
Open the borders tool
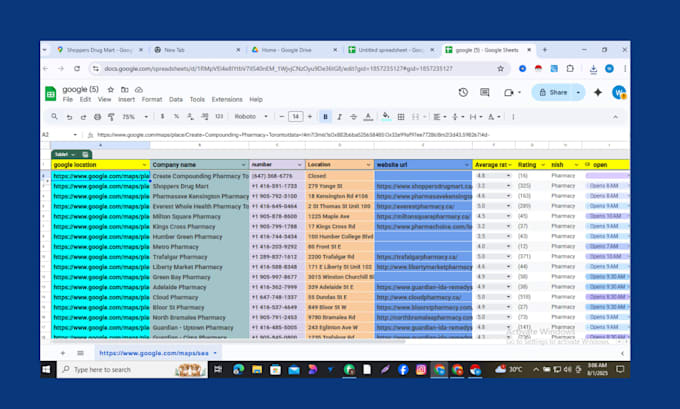(401, 116)
